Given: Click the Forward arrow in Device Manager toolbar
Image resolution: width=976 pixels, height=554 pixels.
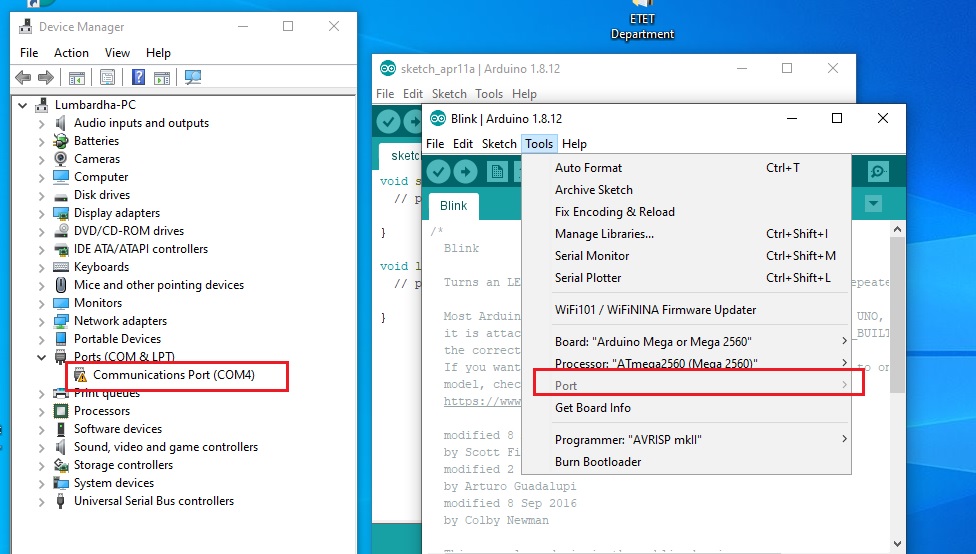Looking at the screenshot, I should click(x=45, y=77).
